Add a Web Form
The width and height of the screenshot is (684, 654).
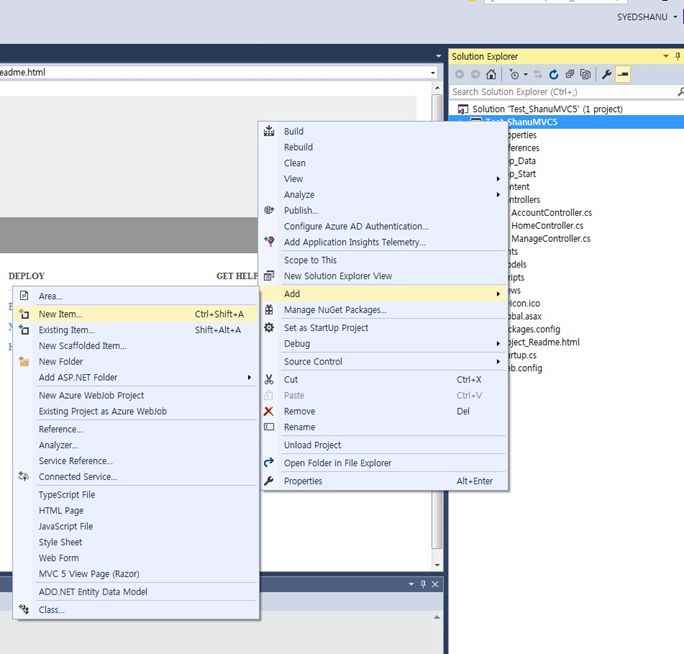click(59, 558)
